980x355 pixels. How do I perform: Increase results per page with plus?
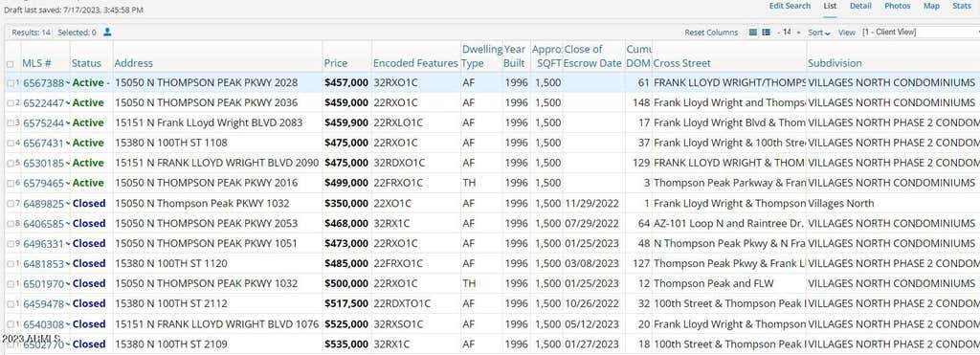798,33
